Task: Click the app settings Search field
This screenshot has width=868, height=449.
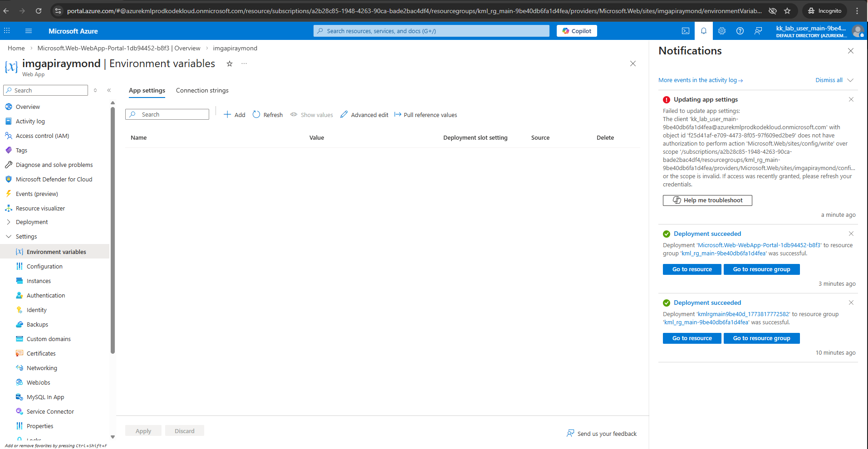Action: point(167,114)
